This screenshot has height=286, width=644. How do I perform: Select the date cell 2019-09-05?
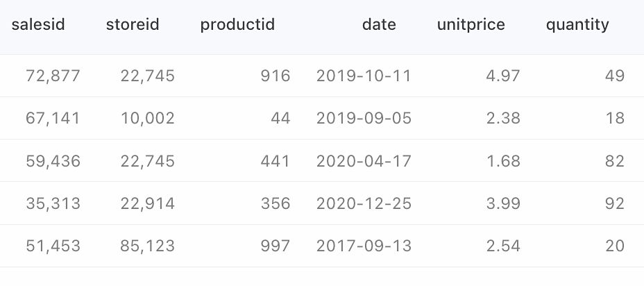point(364,118)
